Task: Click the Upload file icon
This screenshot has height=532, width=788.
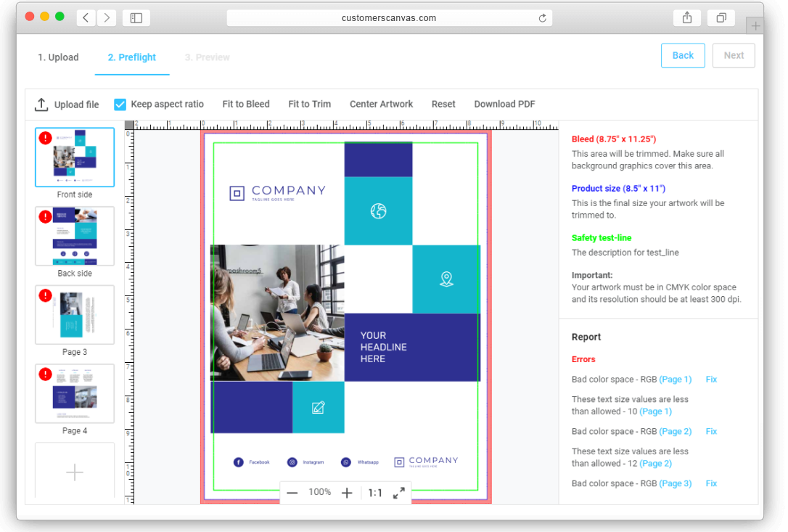Action: 41,105
